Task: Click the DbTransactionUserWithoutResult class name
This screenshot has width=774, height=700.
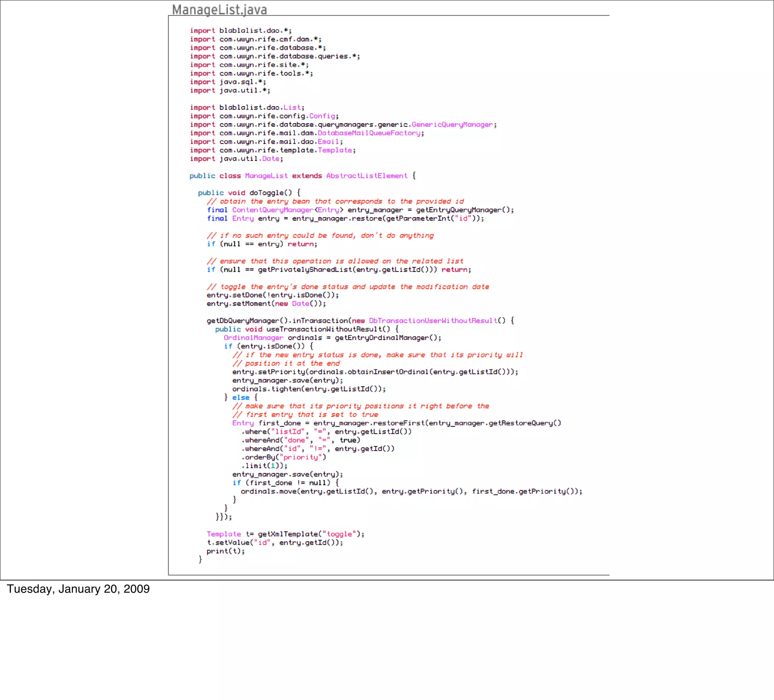Action: (x=433, y=320)
